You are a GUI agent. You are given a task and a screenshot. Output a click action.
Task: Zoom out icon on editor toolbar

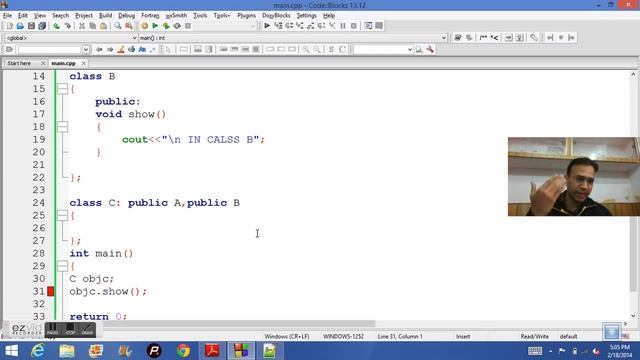coord(317,49)
